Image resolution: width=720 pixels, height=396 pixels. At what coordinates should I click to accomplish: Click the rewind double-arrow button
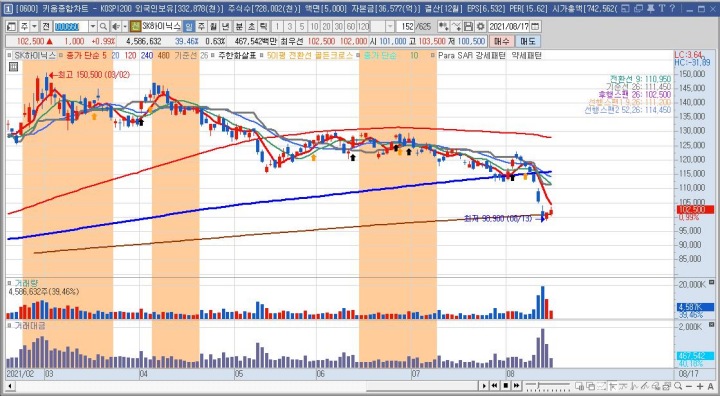494,386
